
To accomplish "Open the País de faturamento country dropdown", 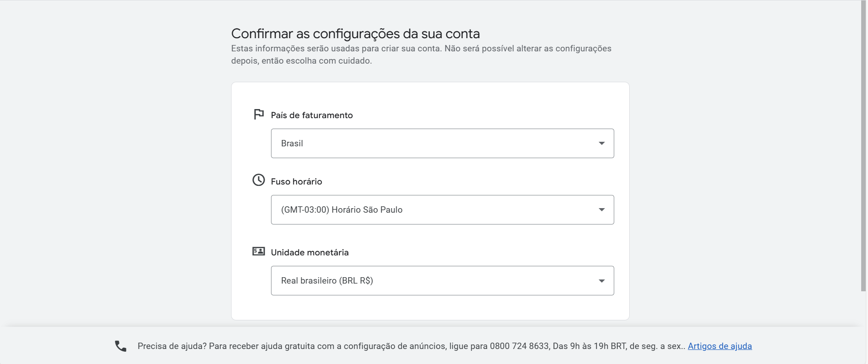I will [443, 143].
